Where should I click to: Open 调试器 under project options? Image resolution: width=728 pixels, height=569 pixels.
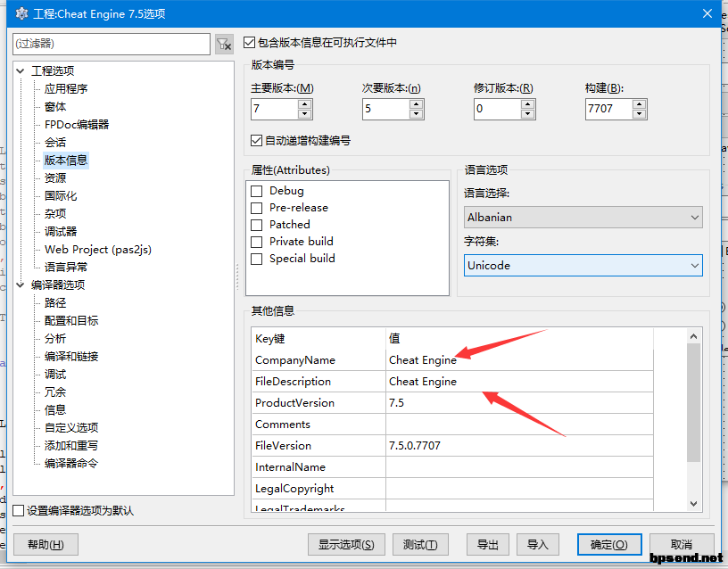pyautogui.click(x=61, y=232)
